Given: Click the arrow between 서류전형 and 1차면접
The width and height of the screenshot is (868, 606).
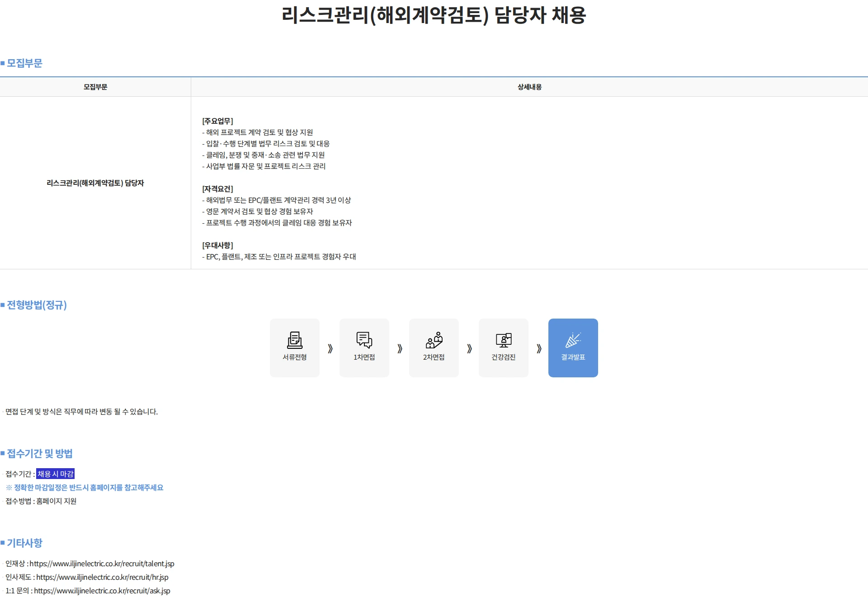Looking at the screenshot, I should (330, 348).
